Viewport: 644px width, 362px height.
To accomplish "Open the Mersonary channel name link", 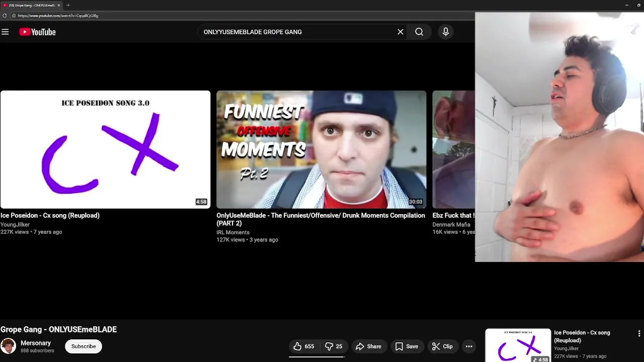I will tap(36, 343).
